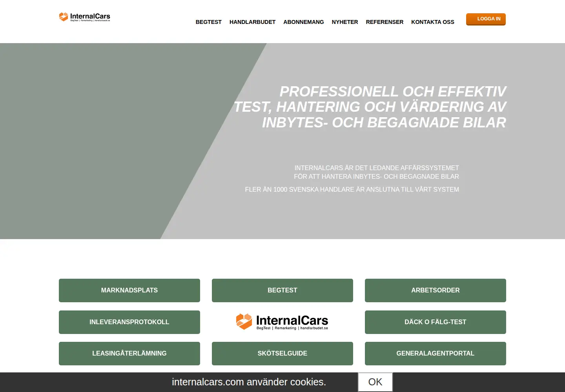Open the ARBETSORDER feature
Screen dimensions: 565x392
coord(436,290)
